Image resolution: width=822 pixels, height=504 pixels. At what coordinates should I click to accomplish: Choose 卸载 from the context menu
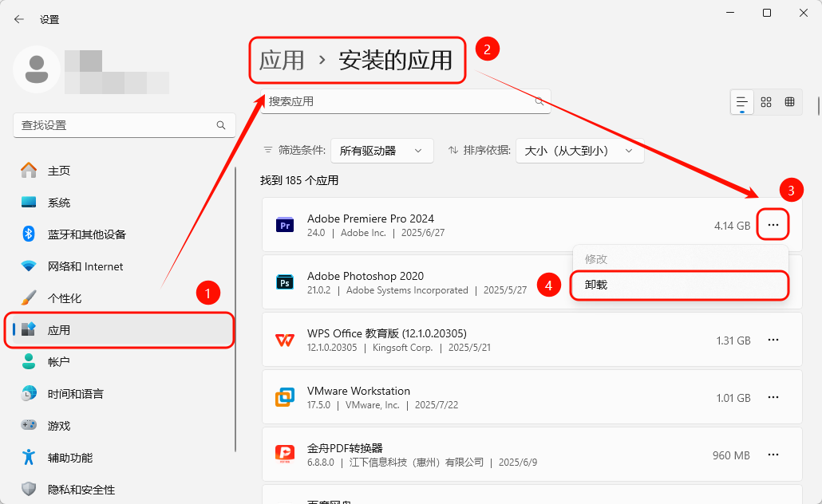[679, 285]
